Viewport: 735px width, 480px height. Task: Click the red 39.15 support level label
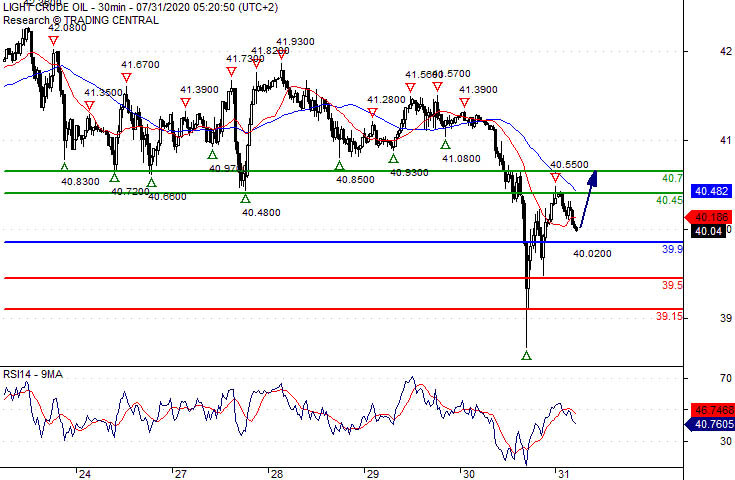pyautogui.click(x=669, y=316)
